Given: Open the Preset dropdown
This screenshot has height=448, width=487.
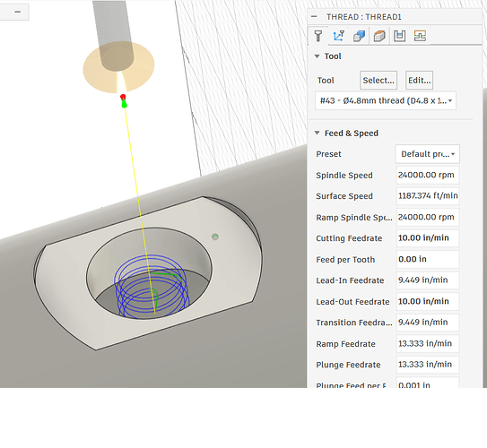Looking at the screenshot, I should pos(428,154).
